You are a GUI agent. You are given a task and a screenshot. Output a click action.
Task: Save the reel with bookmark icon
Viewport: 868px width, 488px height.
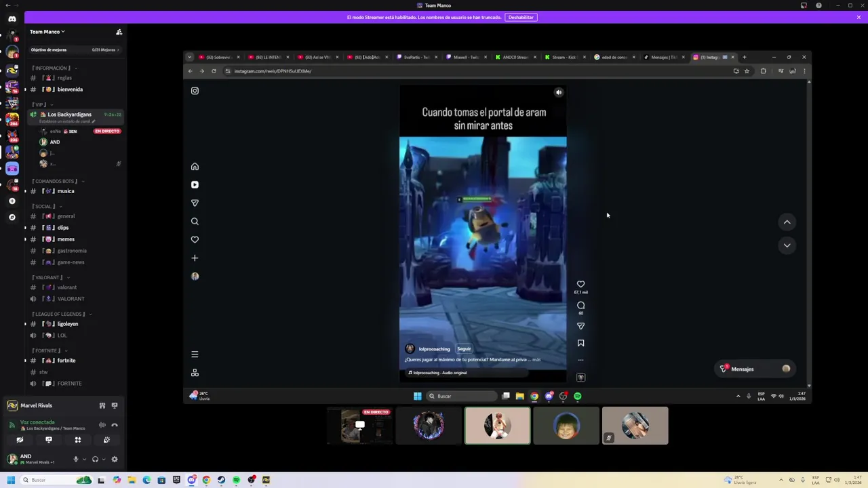[580, 343]
